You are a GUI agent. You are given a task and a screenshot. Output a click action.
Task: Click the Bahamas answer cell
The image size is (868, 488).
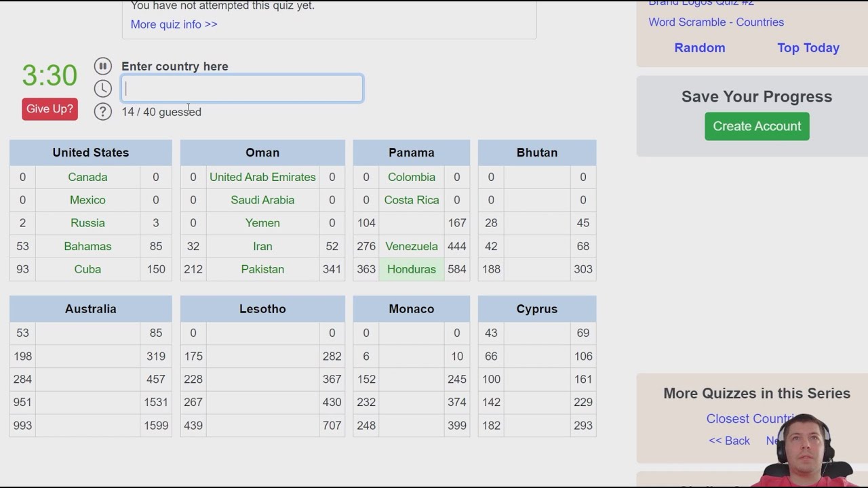pyautogui.click(x=87, y=246)
